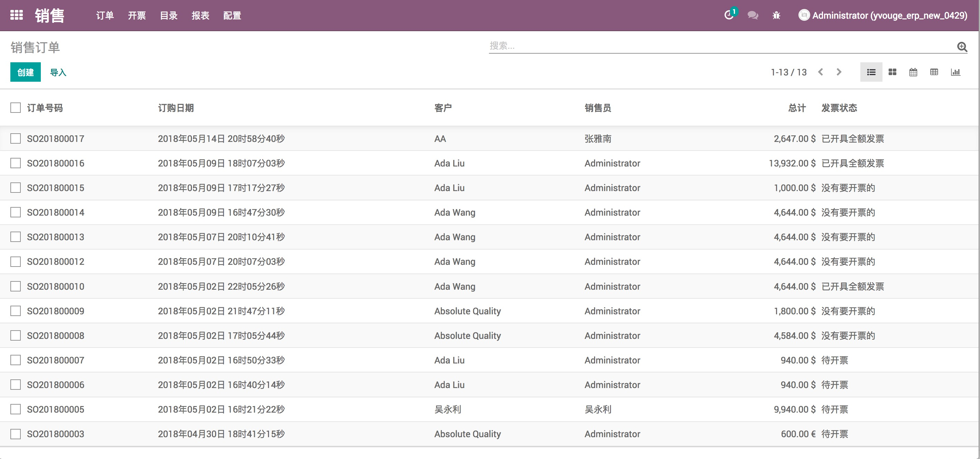Screen dimensions: 980x459
Task: Switch to list view icon
Action: [x=871, y=72]
